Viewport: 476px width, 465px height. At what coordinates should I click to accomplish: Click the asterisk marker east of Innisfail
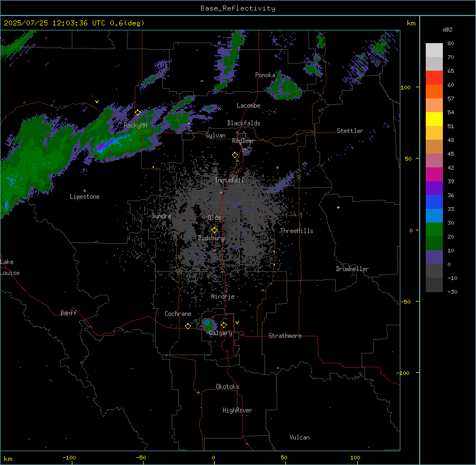tap(277, 167)
